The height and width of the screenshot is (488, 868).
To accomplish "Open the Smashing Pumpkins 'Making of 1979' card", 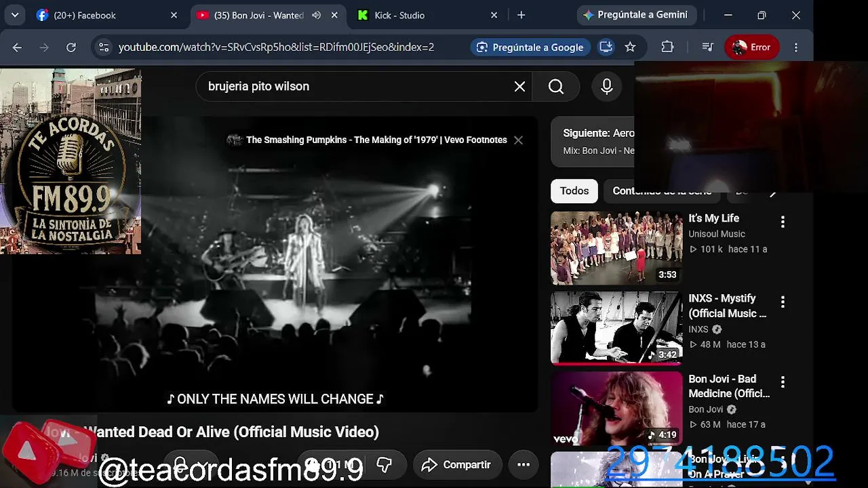I will click(x=367, y=140).
